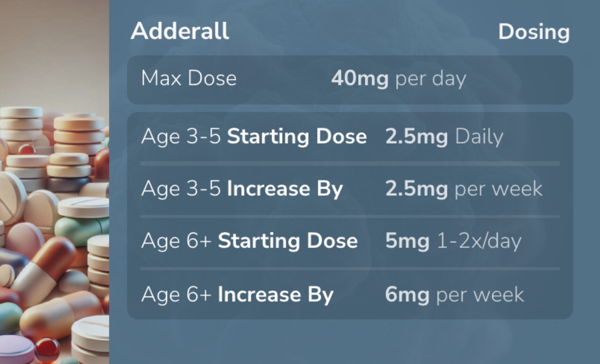Click the bold Starting Dose text for Age 6+
600x364 pixels.
point(288,241)
